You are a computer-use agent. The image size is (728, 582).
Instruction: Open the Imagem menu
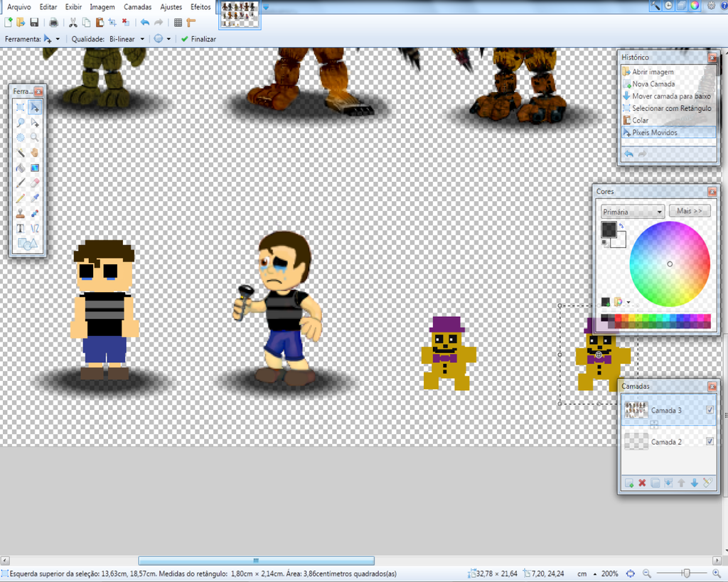point(102,7)
